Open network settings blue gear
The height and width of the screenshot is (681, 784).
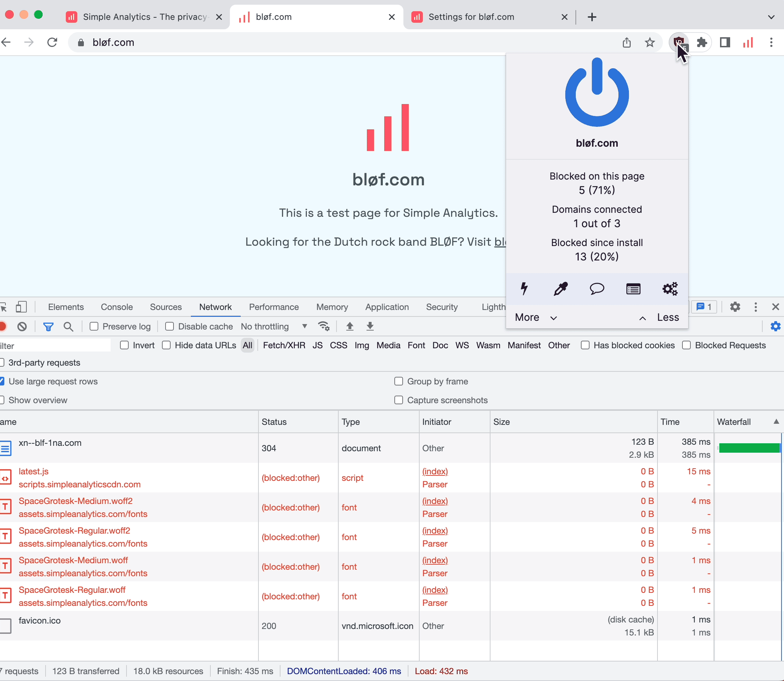tap(775, 327)
